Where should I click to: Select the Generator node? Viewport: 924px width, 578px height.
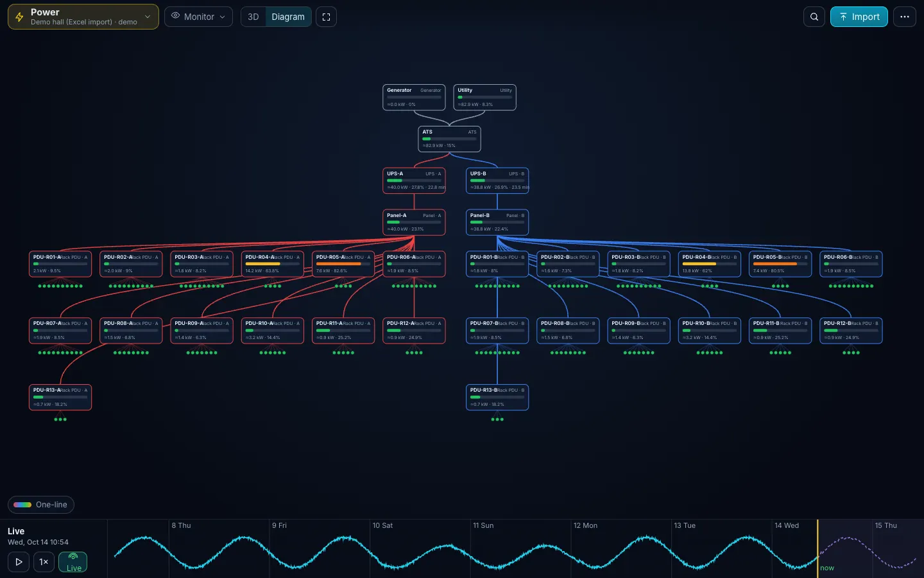414,98
